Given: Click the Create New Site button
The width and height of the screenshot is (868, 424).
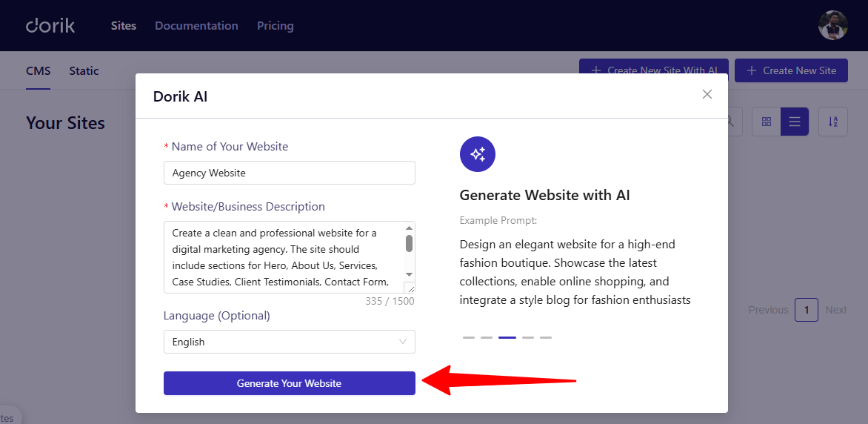Looking at the screenshot, I should pyautogui.click(x=791, y=70).
